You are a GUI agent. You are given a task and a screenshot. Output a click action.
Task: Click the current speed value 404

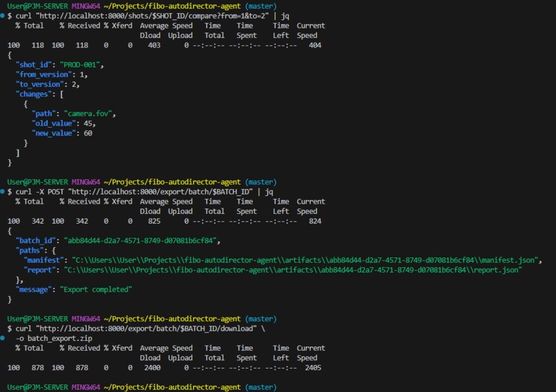pos(315,45)
